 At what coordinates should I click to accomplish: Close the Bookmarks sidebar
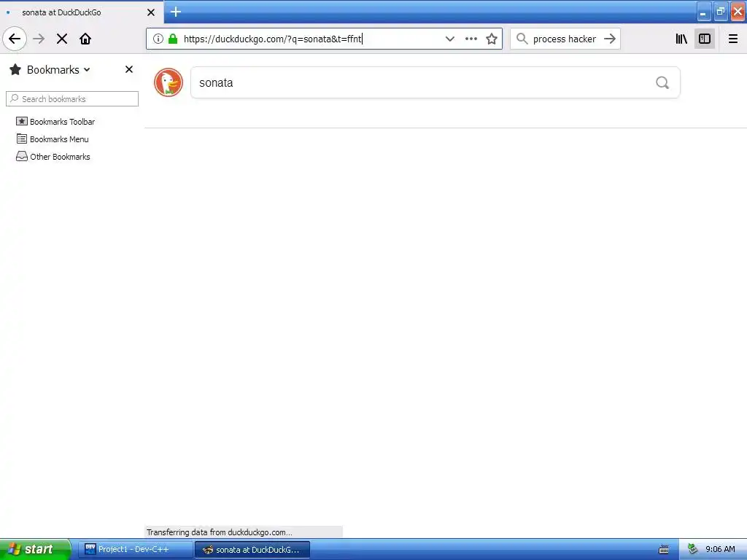tap(128, 69)
